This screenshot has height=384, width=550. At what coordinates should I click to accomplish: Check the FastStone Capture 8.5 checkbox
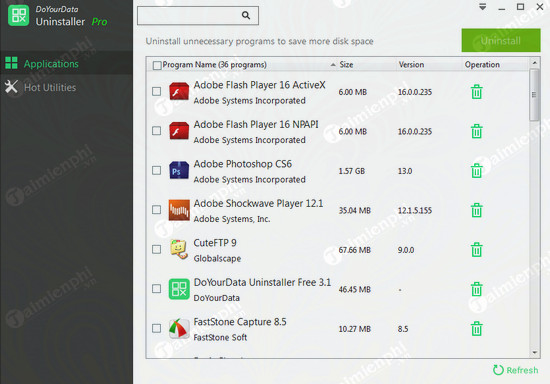coord(156,328)
